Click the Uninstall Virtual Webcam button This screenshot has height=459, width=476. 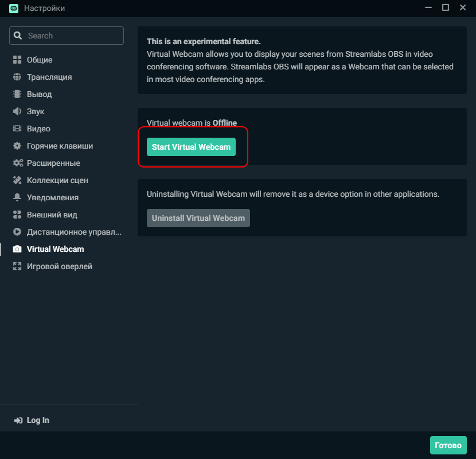click(x=198, y=218)
